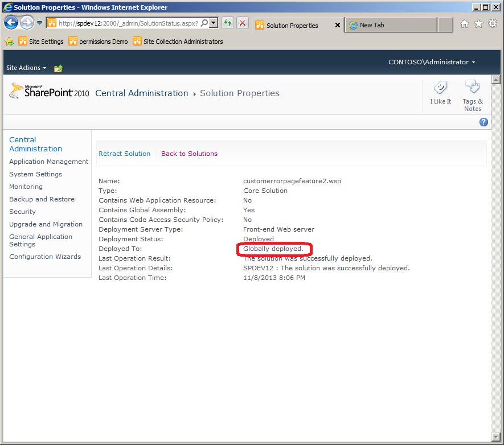The width and height of the screenshot is (504, 445).
Task: Open the blue Help question mark icon
Action: [483, 122]
